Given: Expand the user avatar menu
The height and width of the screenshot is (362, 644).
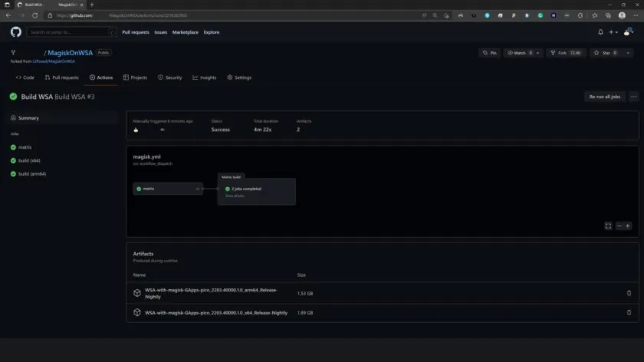Looking at the screenshot, I should [x=629, y=32].
